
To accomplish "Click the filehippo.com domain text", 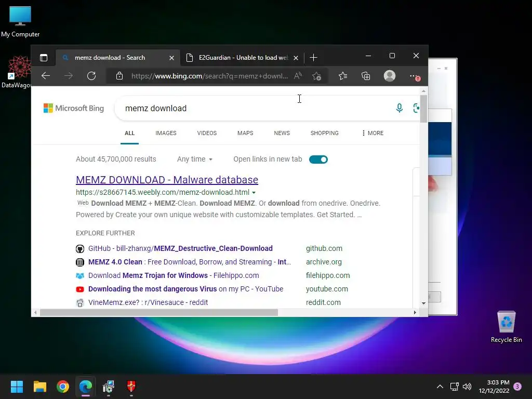I will 328,275.
